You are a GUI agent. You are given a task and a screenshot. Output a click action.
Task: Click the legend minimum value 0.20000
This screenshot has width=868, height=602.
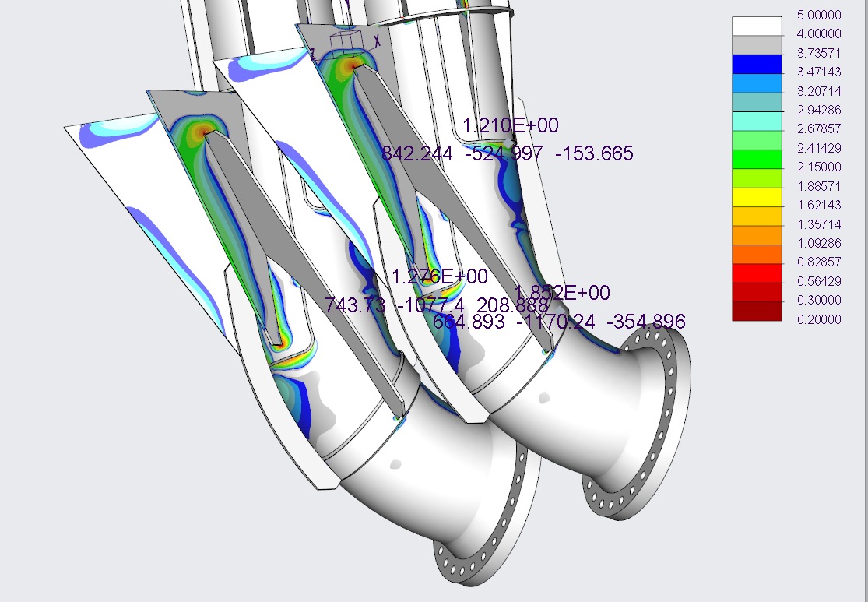[819, 319]
